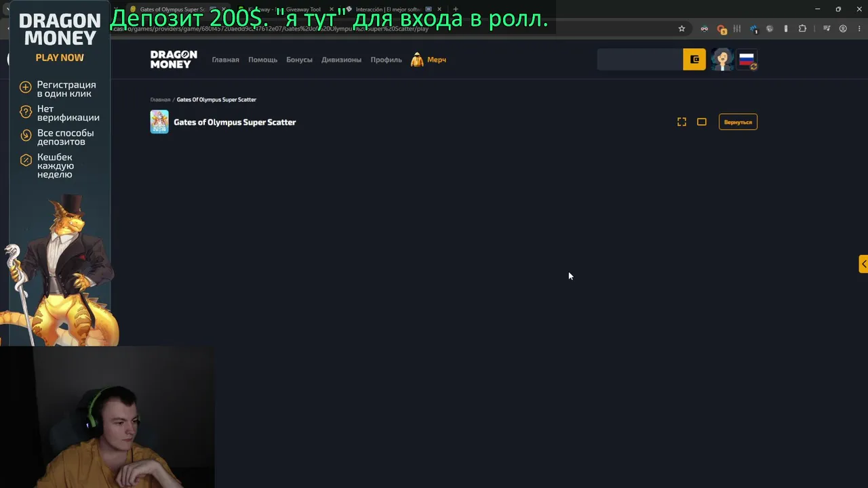Click the extension icon with badge 1
Image resolution: width=868 pixels, height=488 pixels.
coord(753,29)
